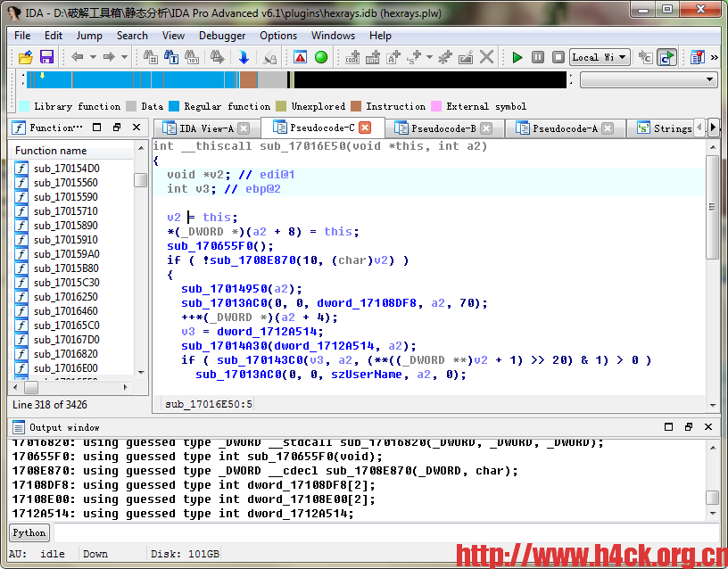Click the binoculars search byte sequence icon
The image size is (728, 569).
point(192,57)
